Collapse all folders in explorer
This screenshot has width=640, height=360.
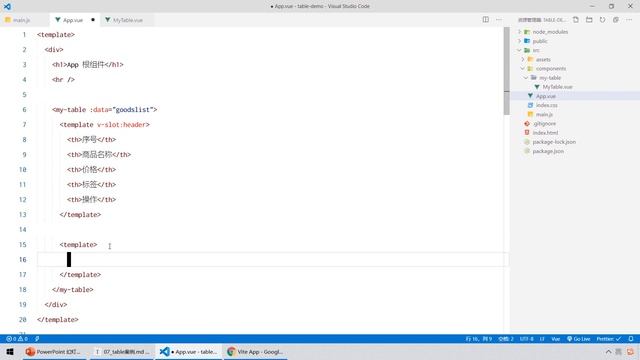coord(616,20)
